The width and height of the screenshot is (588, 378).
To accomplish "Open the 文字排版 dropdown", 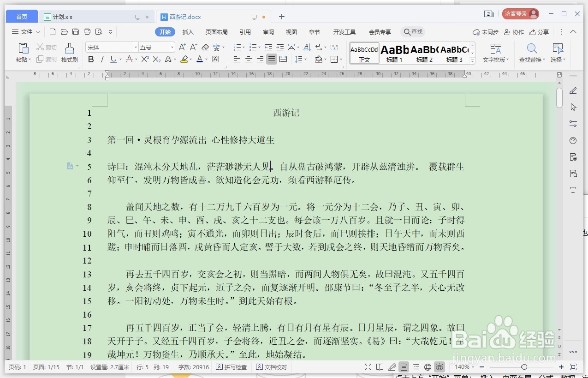I will point(496,60).
